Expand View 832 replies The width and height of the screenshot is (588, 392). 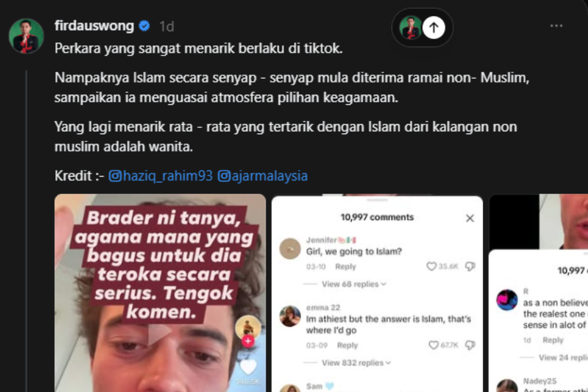(356, 363)
